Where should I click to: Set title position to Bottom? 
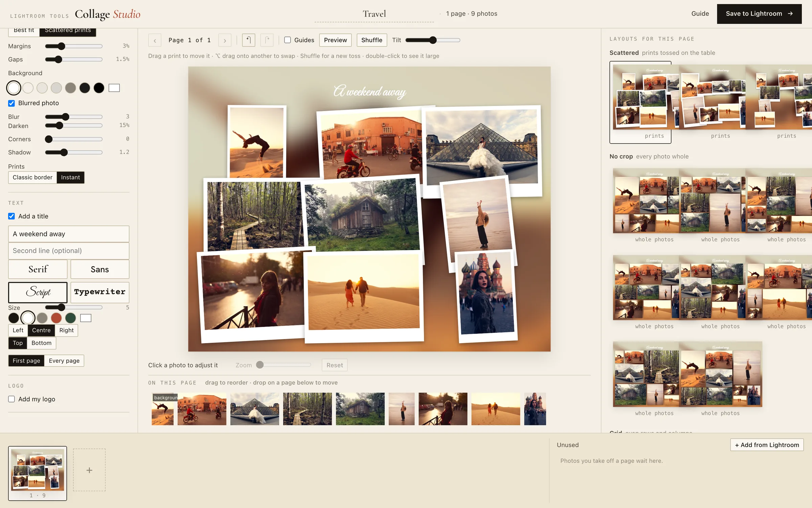[41, 343]
